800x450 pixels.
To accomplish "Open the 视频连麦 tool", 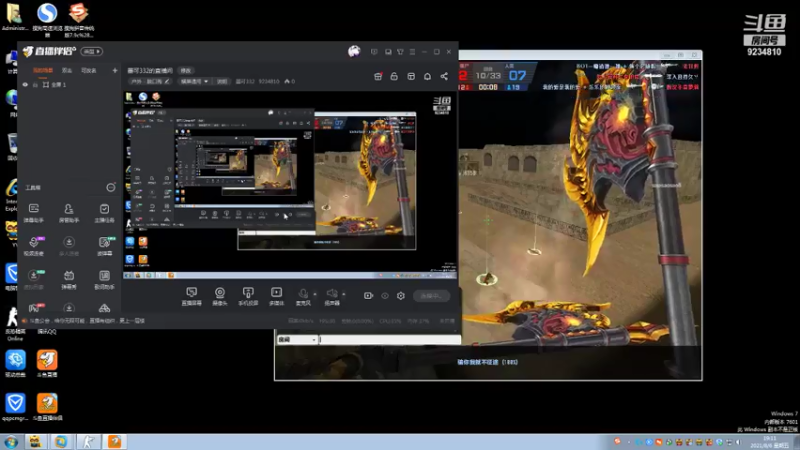I will coord(34,245).
